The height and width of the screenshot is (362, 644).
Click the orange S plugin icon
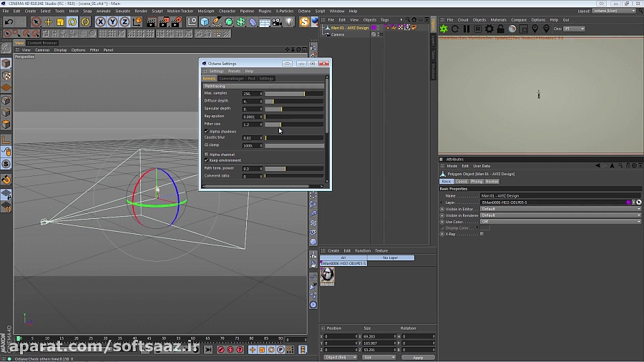pyautogui.click(x=304, y=21)
